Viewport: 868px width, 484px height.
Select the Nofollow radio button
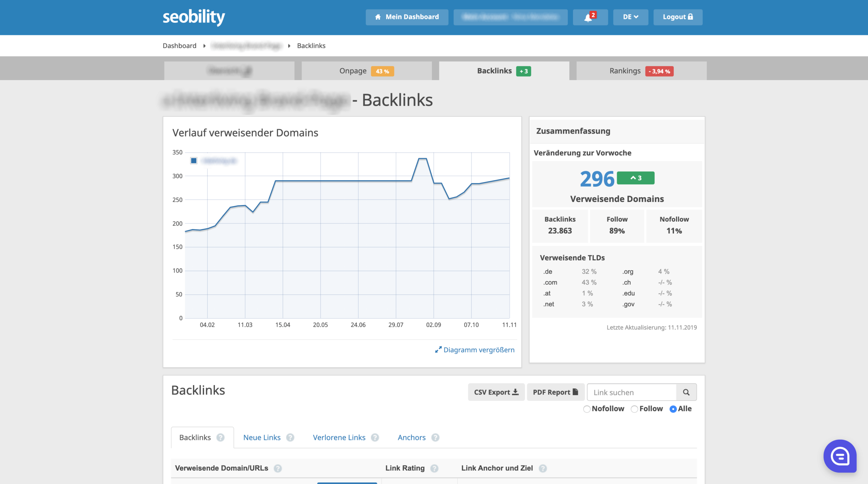(587, 409)
